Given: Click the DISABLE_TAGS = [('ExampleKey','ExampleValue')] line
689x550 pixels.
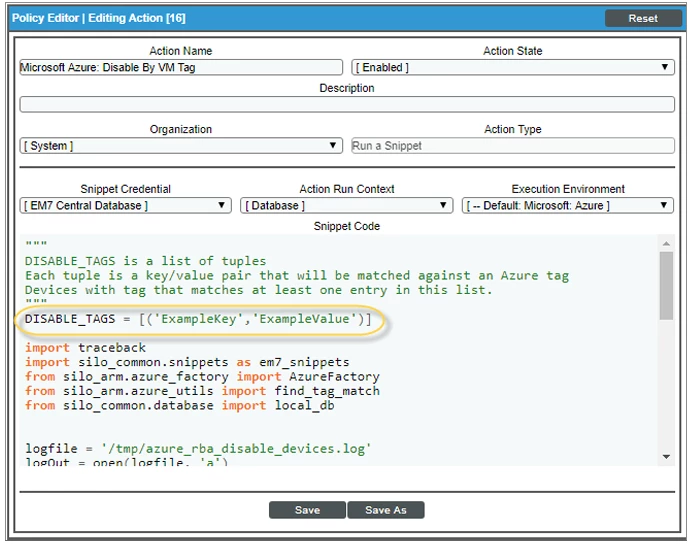Looking at the screenshot, I should click(x=198, y=319).
